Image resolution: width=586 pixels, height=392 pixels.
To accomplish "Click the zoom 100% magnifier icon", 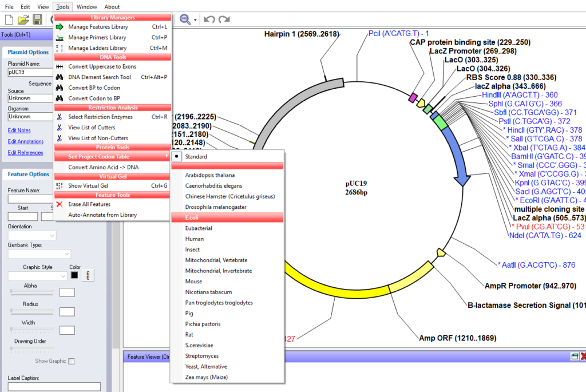I will 185,20.
